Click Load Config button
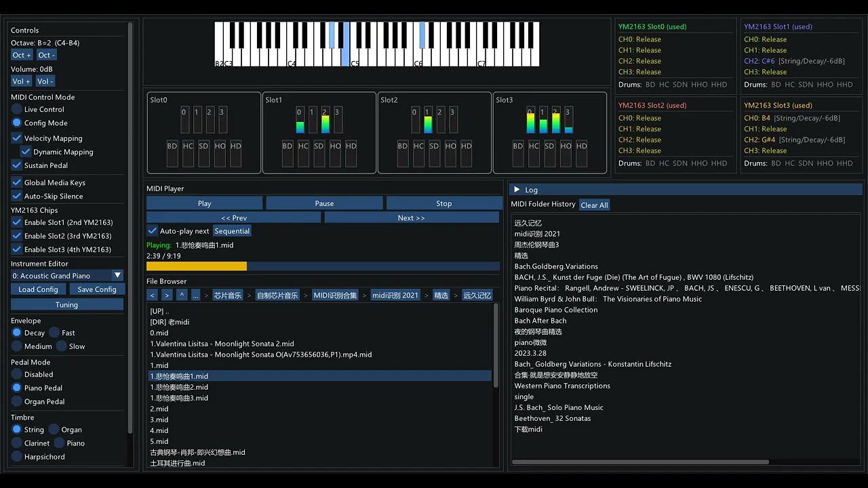Screen dimensions: 868x488 click(38, 289)
